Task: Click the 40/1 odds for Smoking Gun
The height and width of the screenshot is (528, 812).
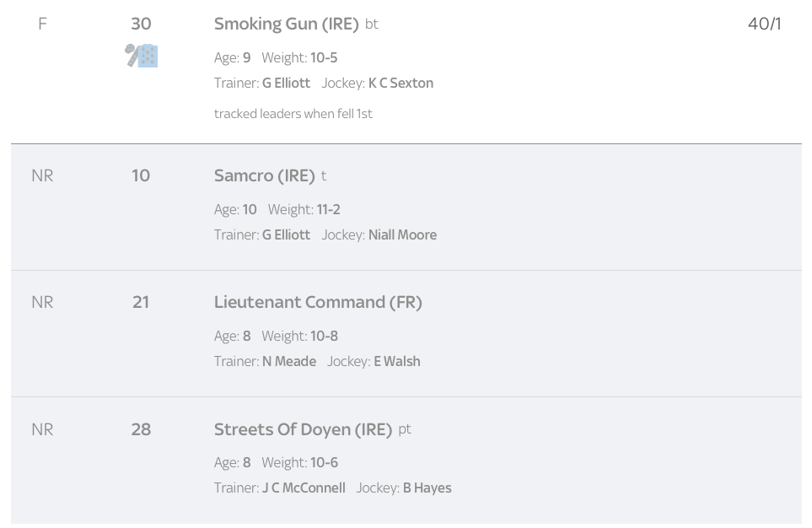Action: click(764, 24)
